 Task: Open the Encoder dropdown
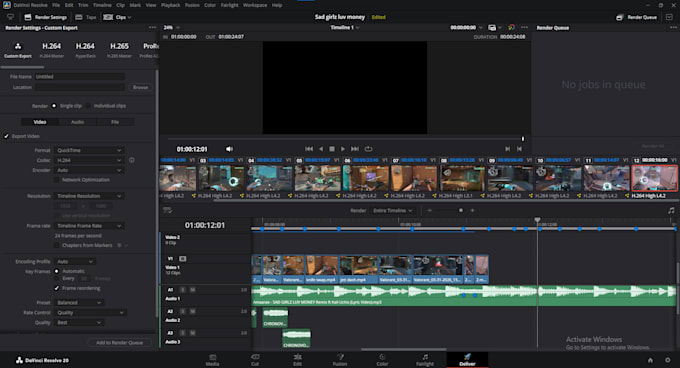89,170
